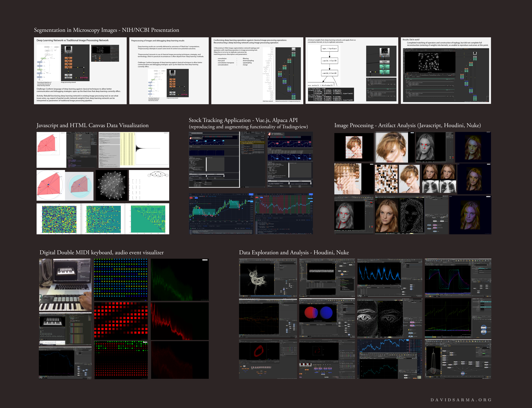
Task: Click undo arrow in left NVDA chart toolbar
Action: click(223, 194)
